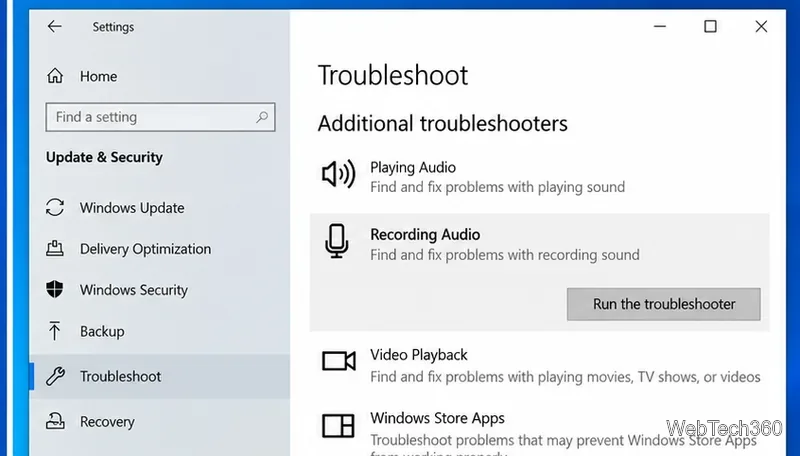Image resolution: width=800 pixels, height=456 pixels.
Task: Open the Backup settings page
Action: coord(102,332)
